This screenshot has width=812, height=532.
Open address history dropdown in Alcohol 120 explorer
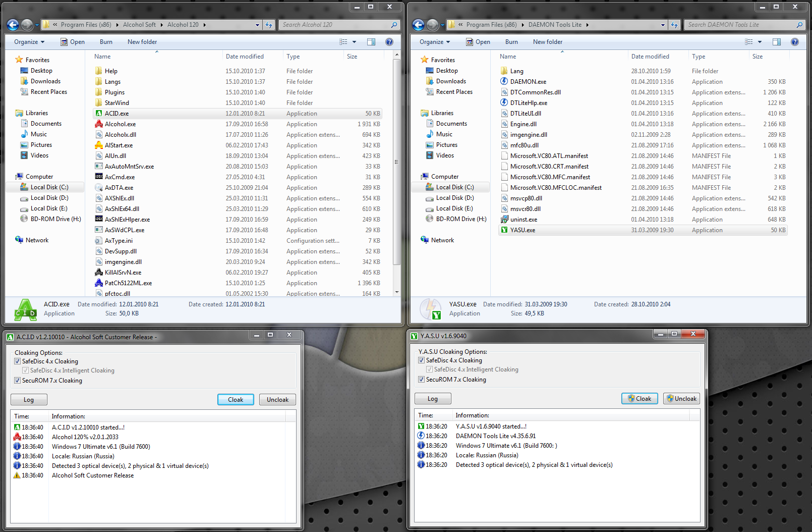(x=257, y=25)
